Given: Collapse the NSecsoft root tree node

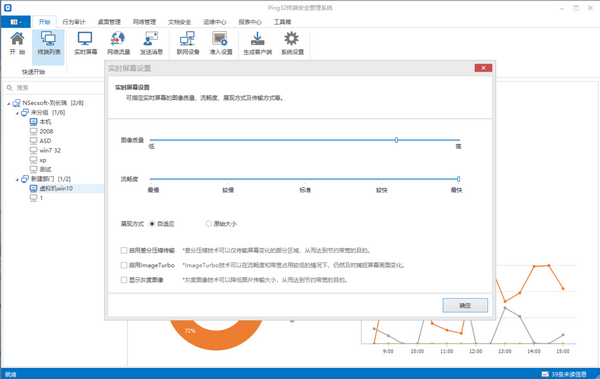Looking at the screenshot, I should [8, 103].
